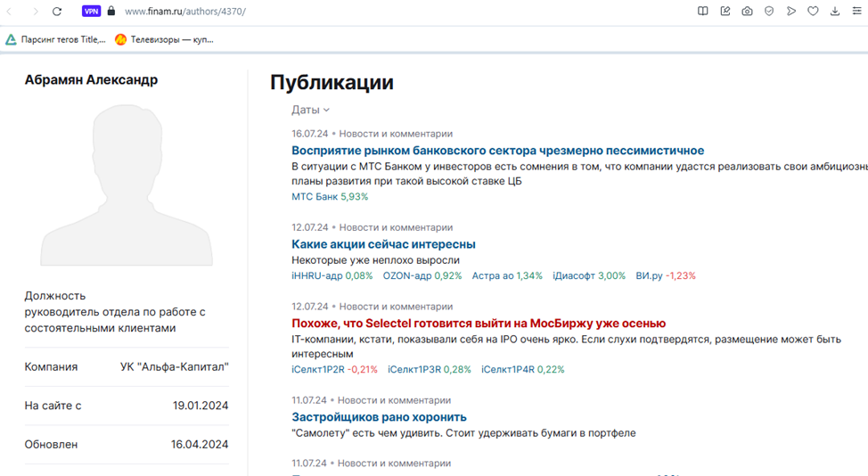Click the 'Публикации' heading
This screenshot has height=476, width=868.
[x=332, y=83]
